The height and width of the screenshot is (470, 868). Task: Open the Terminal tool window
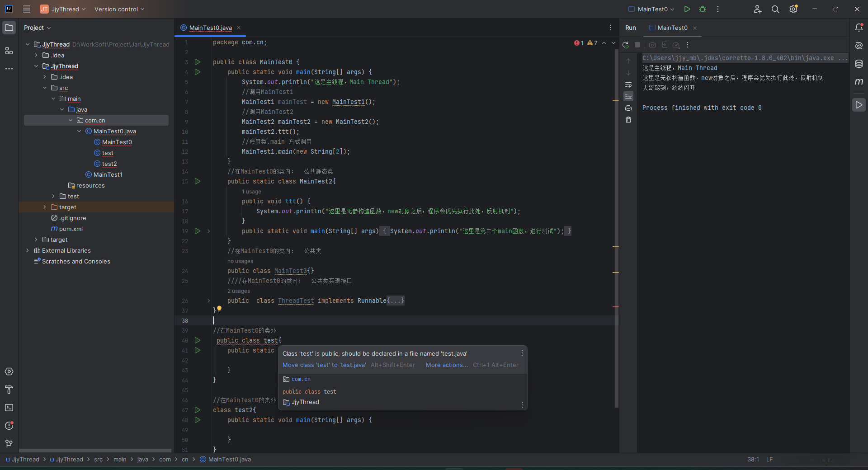[x=9, y=408]
